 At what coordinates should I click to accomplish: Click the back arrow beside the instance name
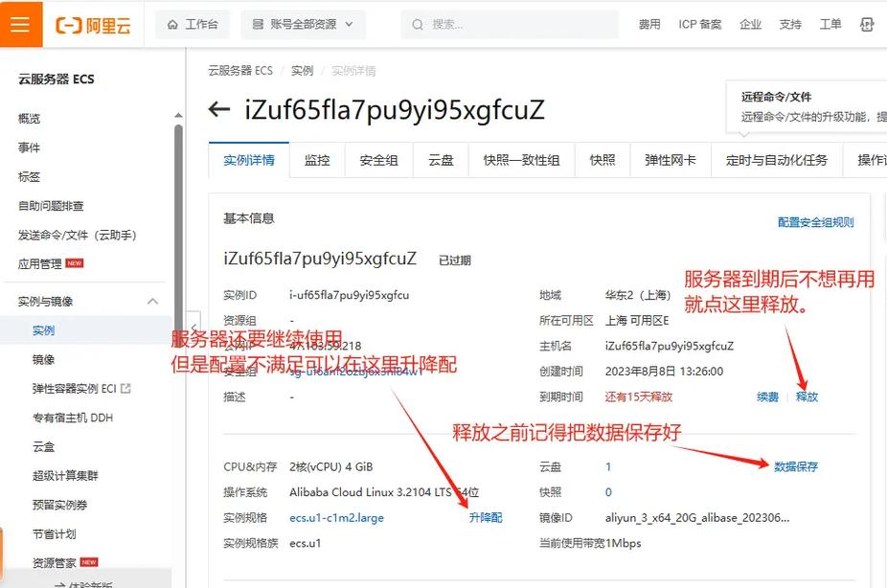coord(219,109)
